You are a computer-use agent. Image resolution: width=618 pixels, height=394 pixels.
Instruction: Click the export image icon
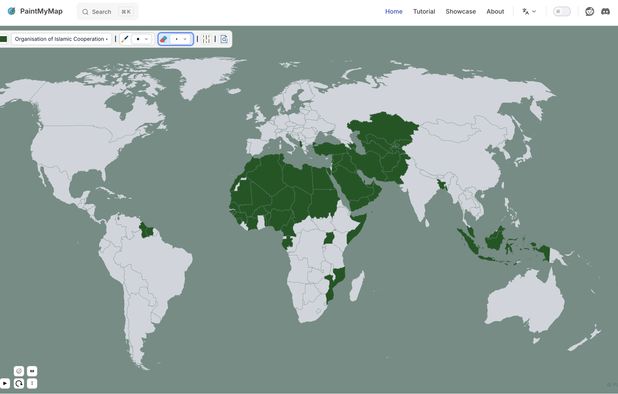[x=224, y=39]
